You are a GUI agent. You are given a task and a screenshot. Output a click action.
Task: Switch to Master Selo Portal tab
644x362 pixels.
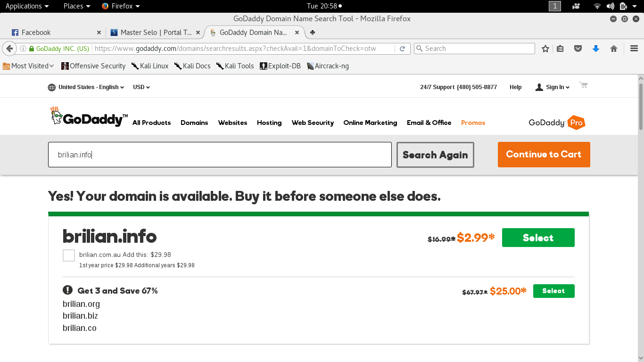tap(156, 33)
